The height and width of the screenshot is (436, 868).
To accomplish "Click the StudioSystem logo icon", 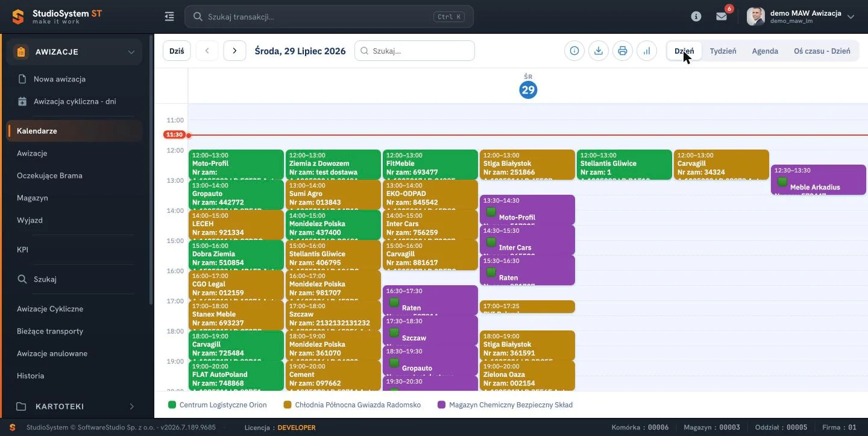I will click(x=18, y=17).
